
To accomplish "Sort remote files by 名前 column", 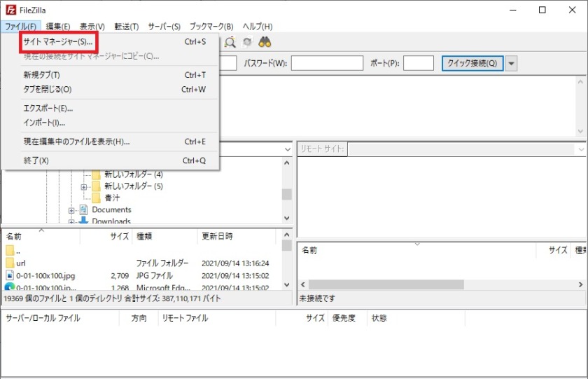I will coord(417,250).
